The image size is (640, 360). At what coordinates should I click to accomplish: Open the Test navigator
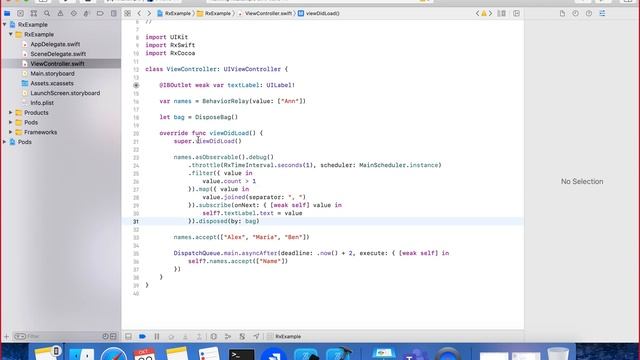[x=73, y=13]
